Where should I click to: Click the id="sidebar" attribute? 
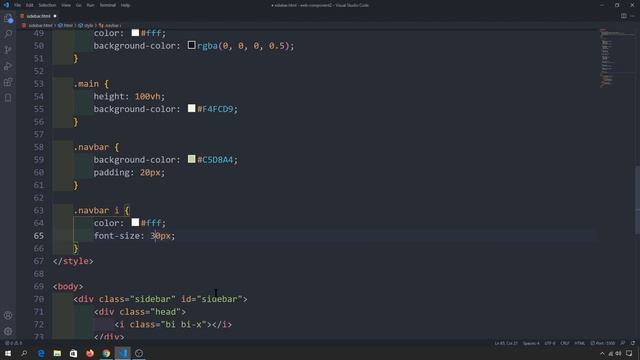point(211,299)
